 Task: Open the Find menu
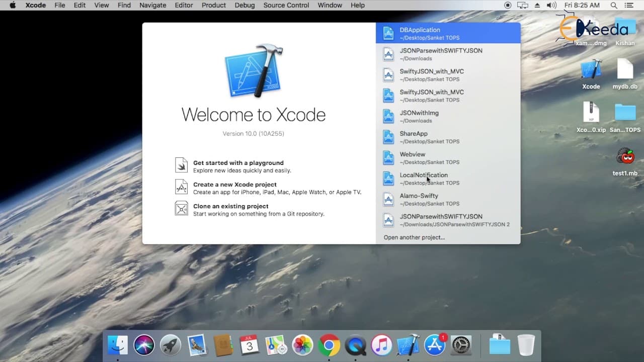124,5
